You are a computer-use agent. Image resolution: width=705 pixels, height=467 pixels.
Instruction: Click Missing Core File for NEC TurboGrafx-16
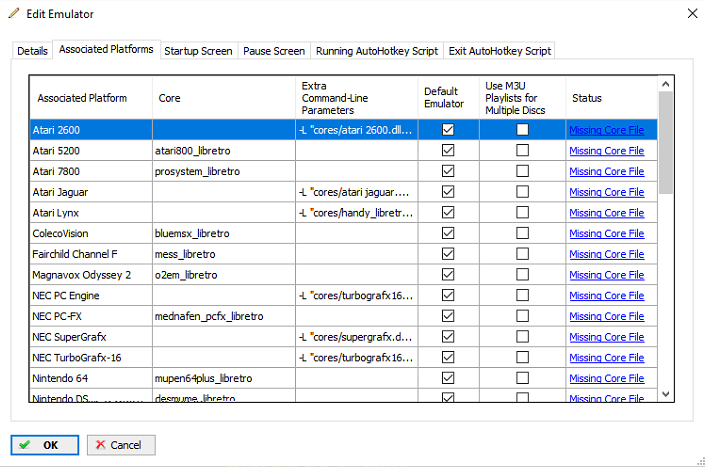coord(607,357)
